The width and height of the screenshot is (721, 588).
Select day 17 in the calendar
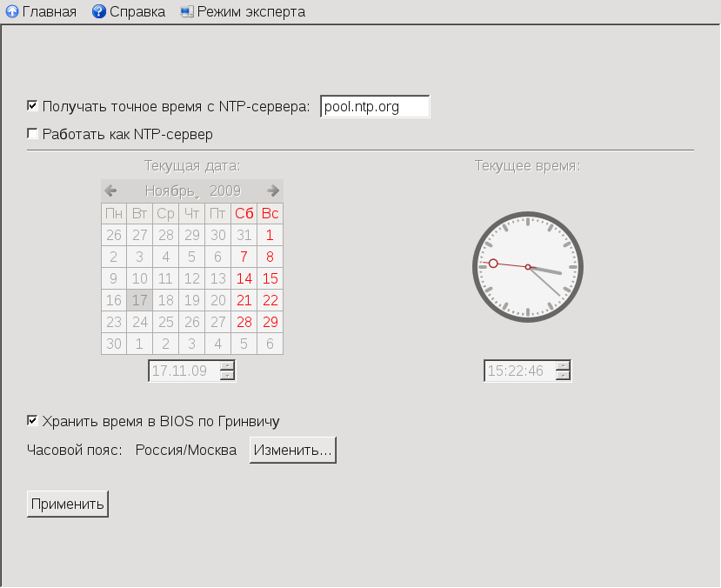pos(140,300)
